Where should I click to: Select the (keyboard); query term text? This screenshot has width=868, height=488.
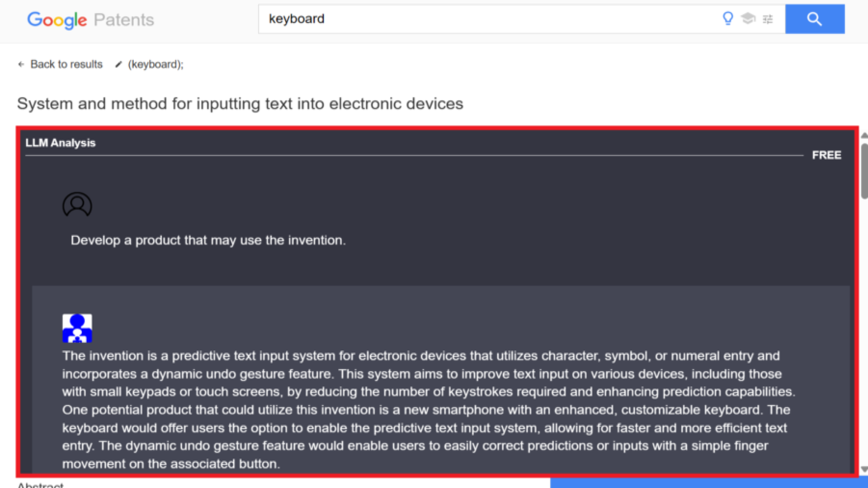pos(156,65)
